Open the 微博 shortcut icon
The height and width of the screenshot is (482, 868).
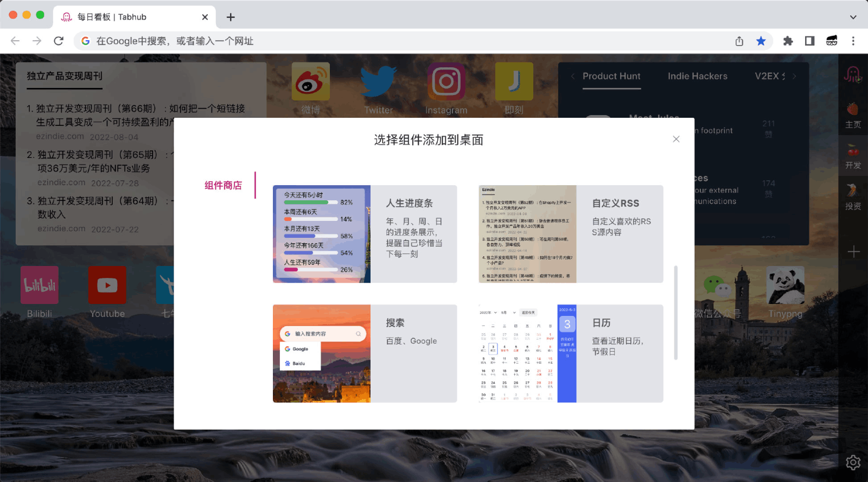pos(310,81)
